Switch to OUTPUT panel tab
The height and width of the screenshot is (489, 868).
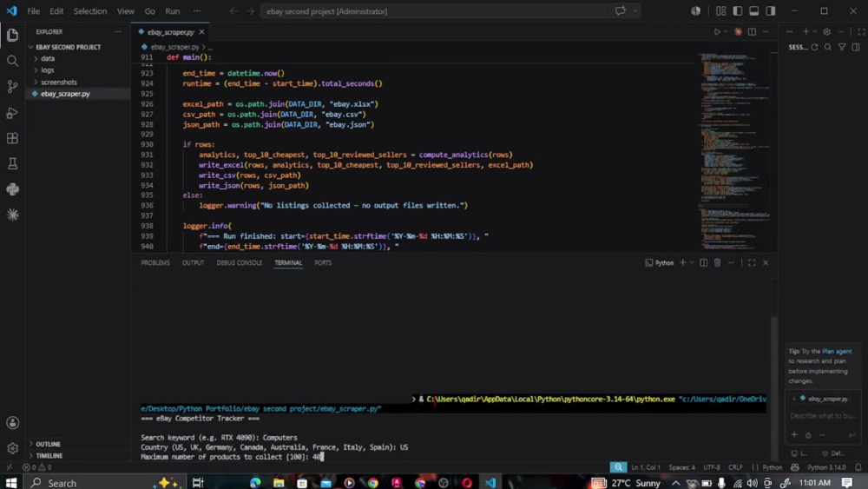(x=194, y=262)
